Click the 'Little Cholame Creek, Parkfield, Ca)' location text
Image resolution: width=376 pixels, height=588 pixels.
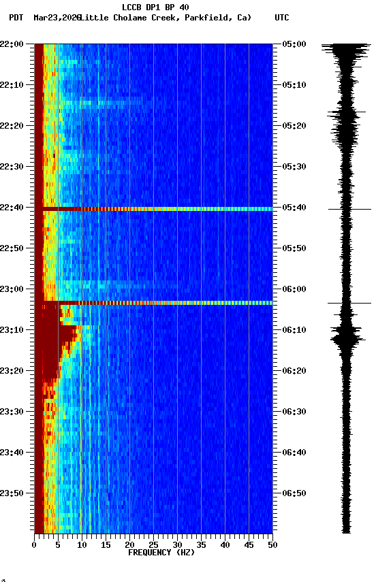tap(165, 18)
